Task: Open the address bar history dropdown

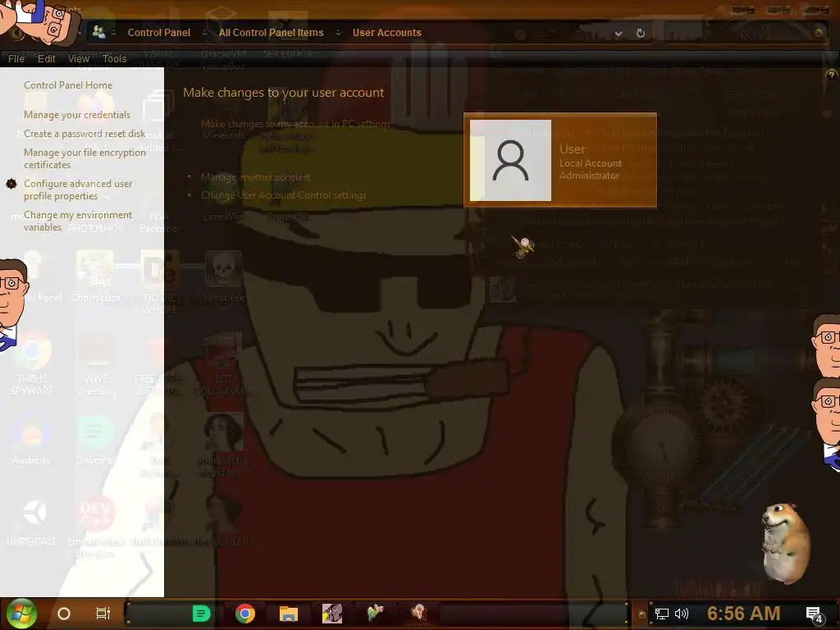Action: (x=619, y=33)
